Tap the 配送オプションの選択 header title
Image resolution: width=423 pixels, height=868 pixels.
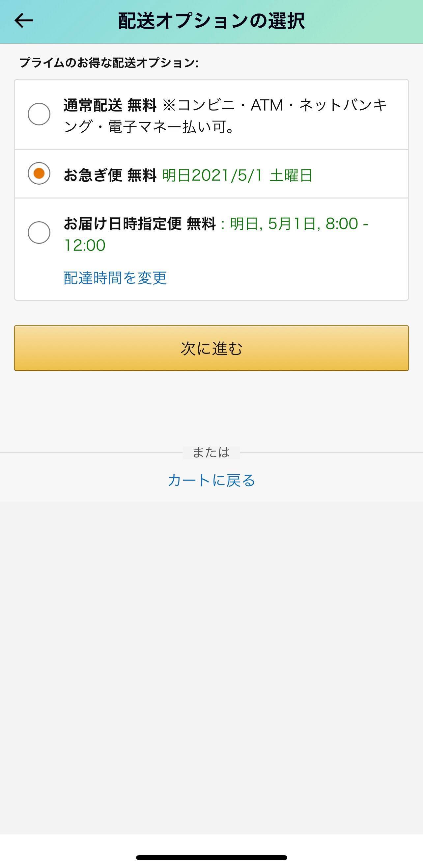coord(211,21)
